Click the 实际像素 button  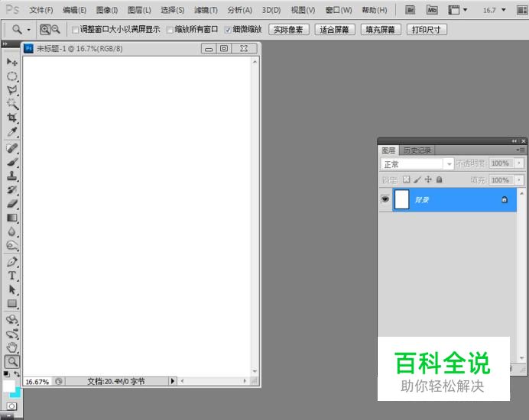pyautogui.click(x=288, y=30)
